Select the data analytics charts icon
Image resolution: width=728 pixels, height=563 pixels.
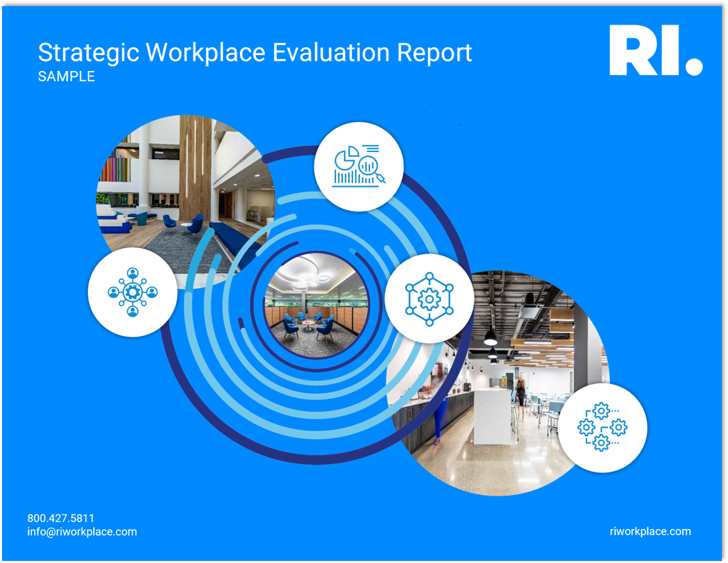[359, 166]
